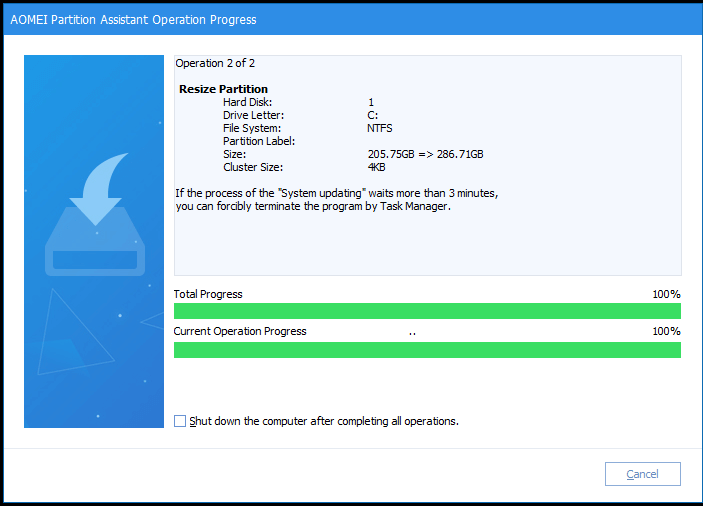Screen dimensions: 703x506
Task: Click the 'File System:' label
Action: point(252,128)
